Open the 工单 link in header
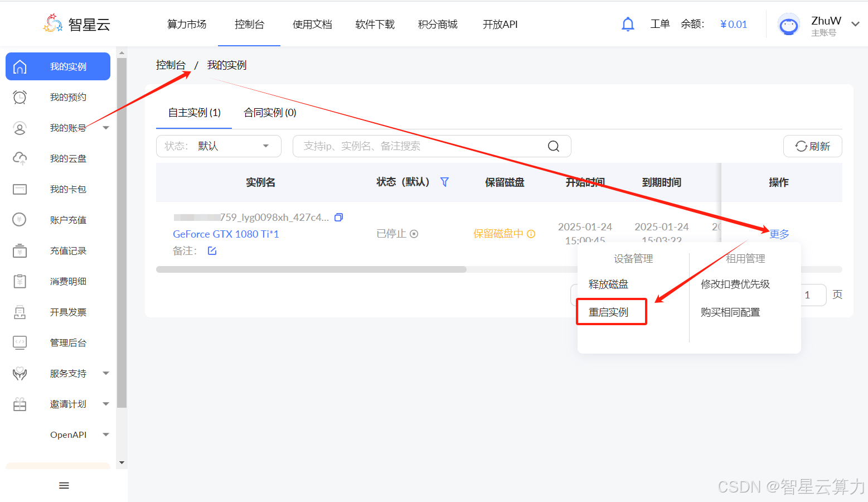Image resolution: width=868 pixels, height=502 pixels. [660, 24]
